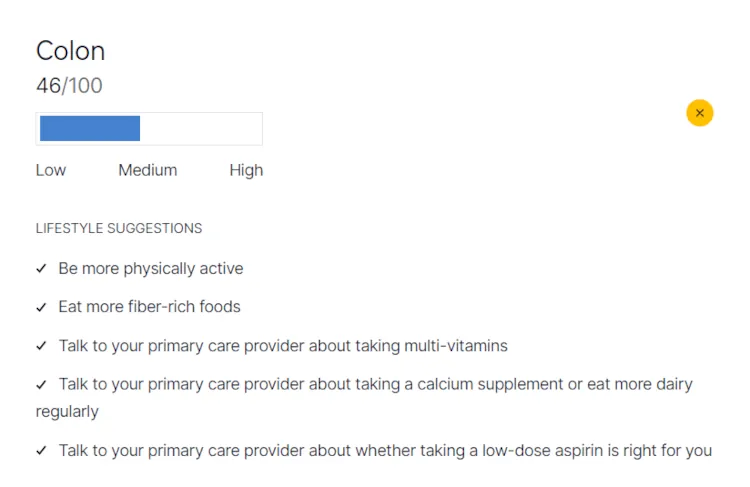Select the Low risk label

[x=51, y=170]
